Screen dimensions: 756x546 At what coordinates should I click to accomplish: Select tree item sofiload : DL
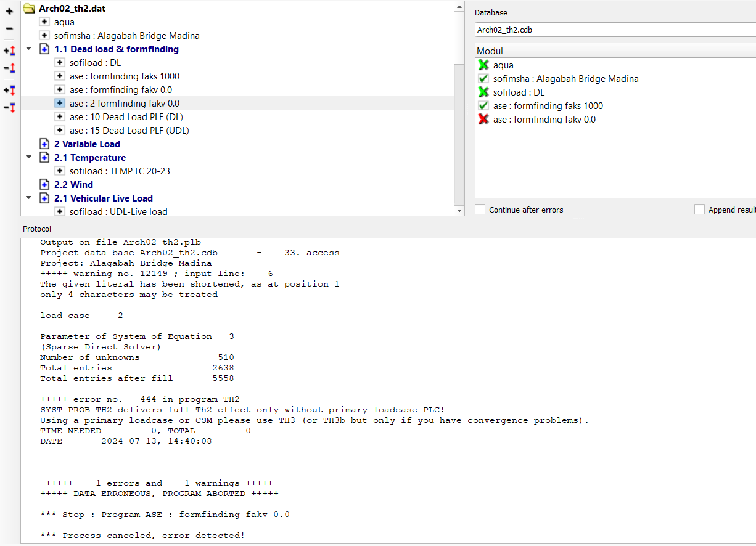pos(95,62)
